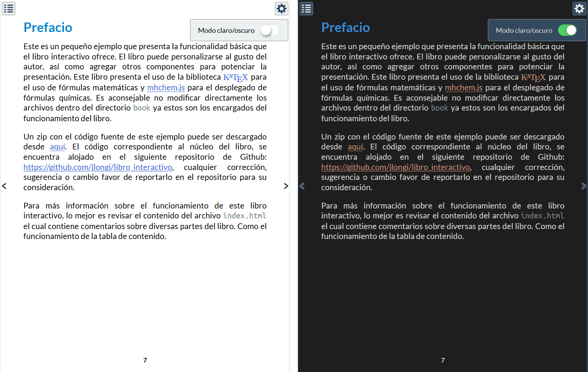Viewport: 588px width, 372px height.
Task: Click the 'aquí' download link, light view
Action: pos(58,147)
